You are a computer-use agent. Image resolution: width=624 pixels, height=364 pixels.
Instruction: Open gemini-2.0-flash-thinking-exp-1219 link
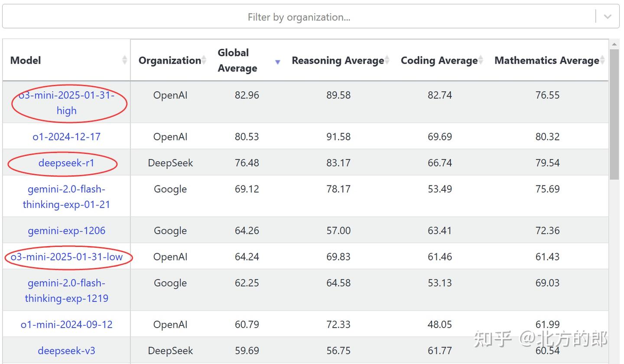[67, 290]
